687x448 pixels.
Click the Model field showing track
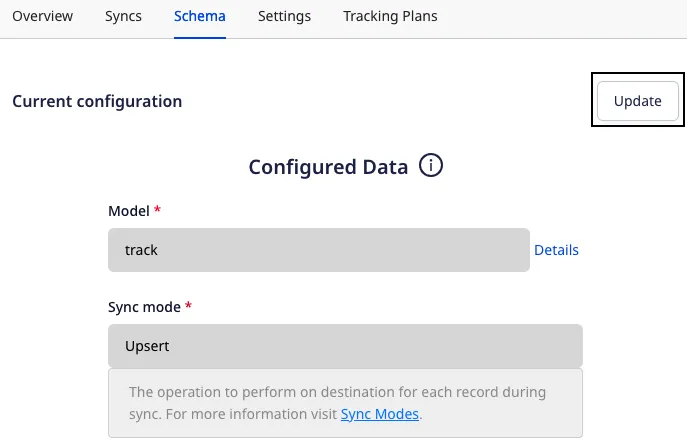pyautogui.click(x=319, y=250)
